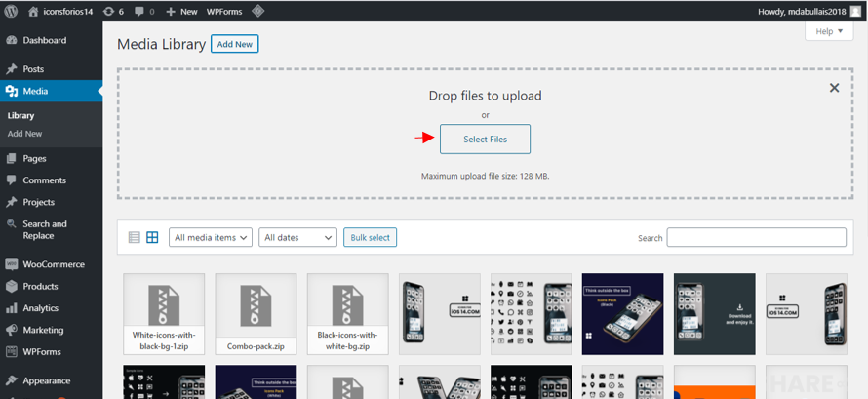Click the WooCommerce logo icon
The image size is (868, 399).
point(11,264)
